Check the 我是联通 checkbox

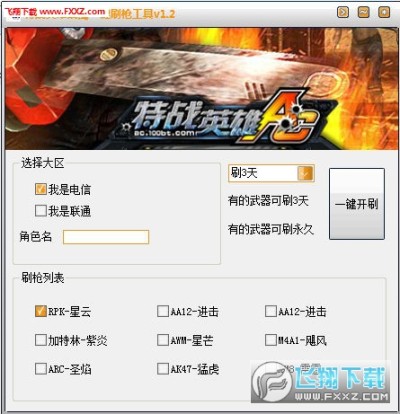coord(41,211)
